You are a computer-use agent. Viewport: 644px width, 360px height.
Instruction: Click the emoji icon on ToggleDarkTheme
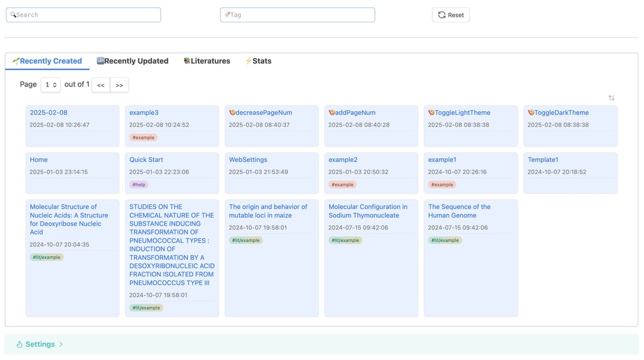point(531,113)
